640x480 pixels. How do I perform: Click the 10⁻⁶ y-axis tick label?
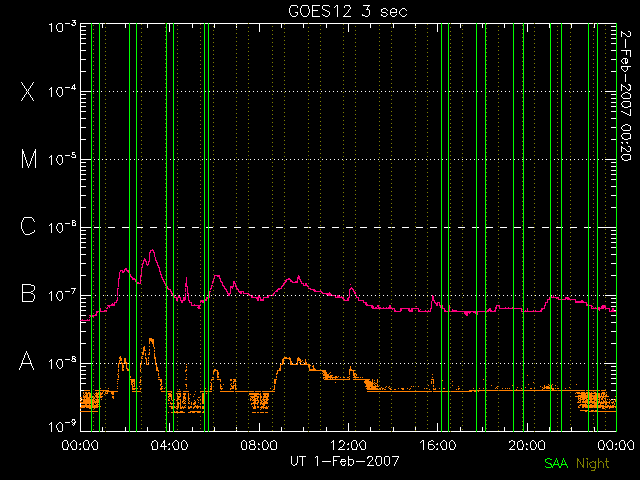click(62, 227)
